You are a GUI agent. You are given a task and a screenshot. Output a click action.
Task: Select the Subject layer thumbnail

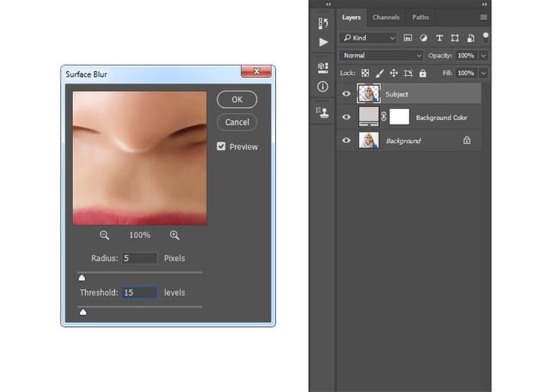368,93
